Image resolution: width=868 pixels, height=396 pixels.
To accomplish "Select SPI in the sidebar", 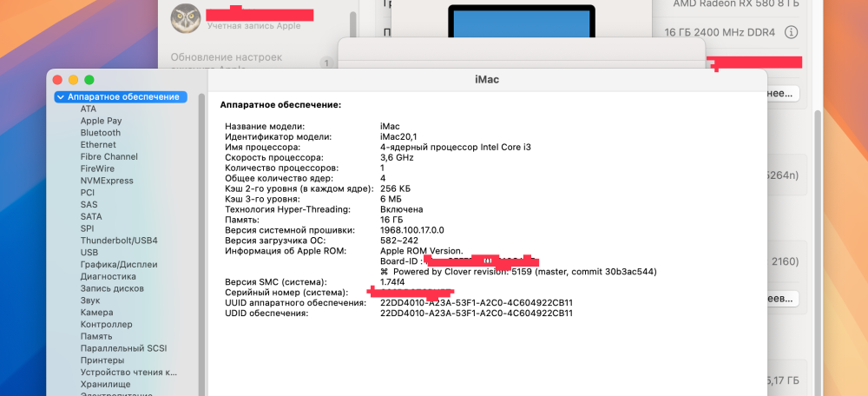I will 87,228.
